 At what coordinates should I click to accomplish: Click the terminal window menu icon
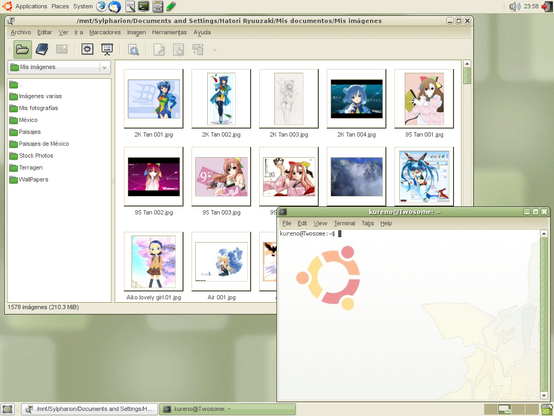click(x=283, y=212)
